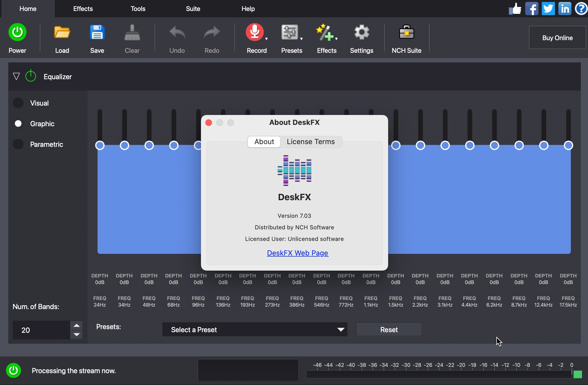Screen dimensions: 588x385
Task: Click the Undo arrow icon
Action: (x=177, y=32)
